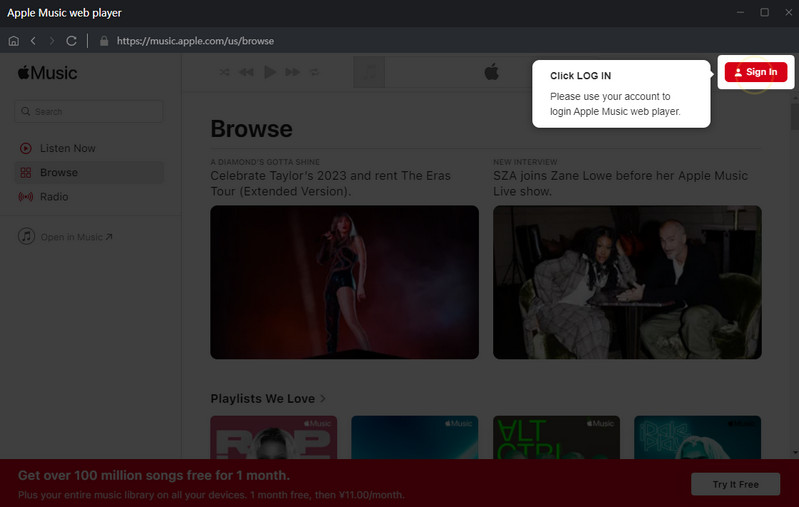This screenshot has height=507, width=799.
Task: Go back with the left arrow
Action: [x=33, y=41]
